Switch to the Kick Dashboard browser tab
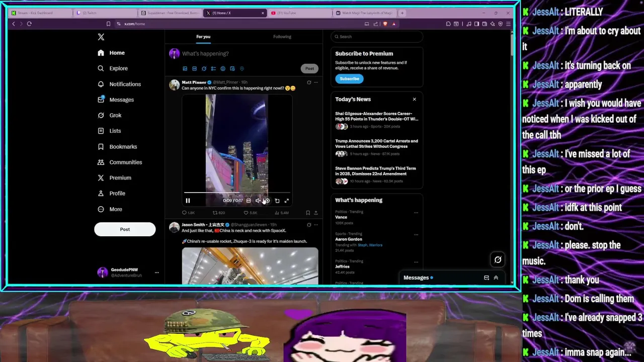The height and width of the screenshot is (362, 644). coord(40,13)
